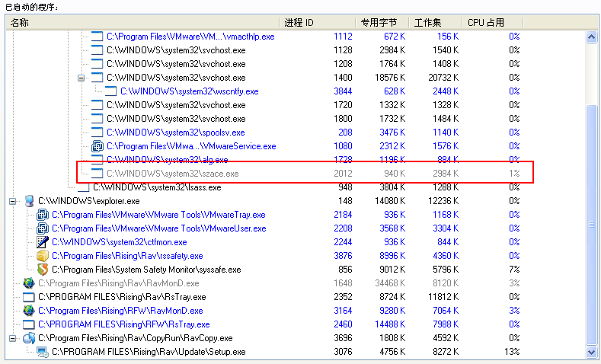Viewport: 601px width, 364px height.
Task: Click the rssafety.exe yellow box icon
Action: tap(43, 256)
